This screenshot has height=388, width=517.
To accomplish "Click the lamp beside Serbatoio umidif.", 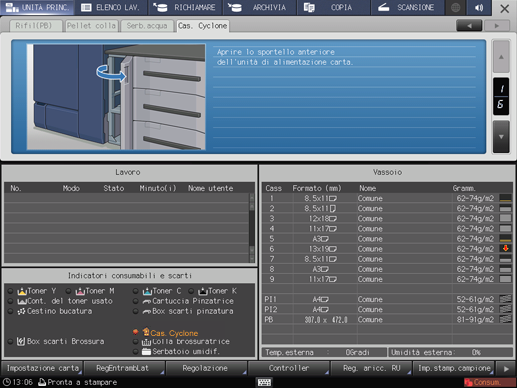I will 136,351.
